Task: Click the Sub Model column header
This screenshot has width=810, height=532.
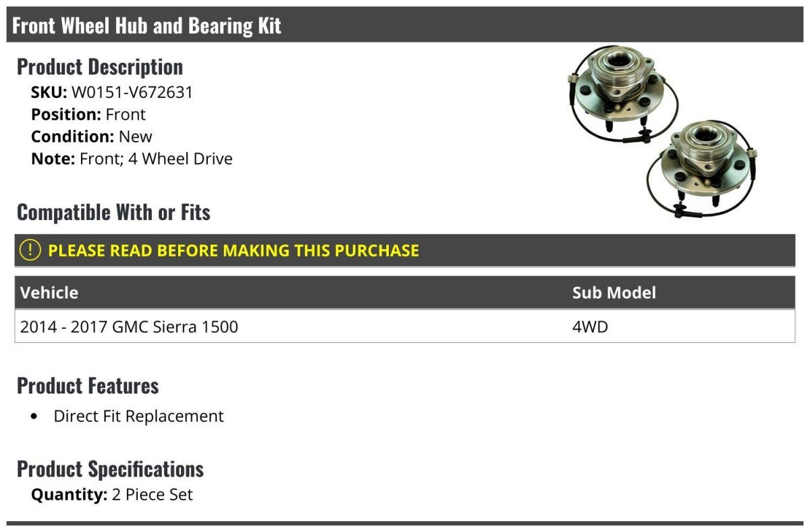Action: 614,292
